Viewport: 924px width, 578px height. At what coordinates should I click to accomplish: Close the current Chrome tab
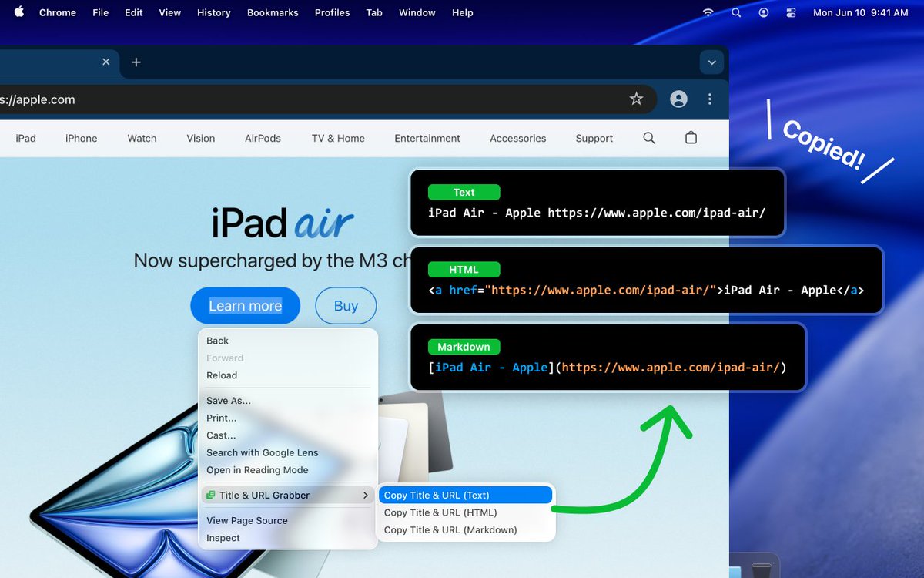tap(106, 62)
